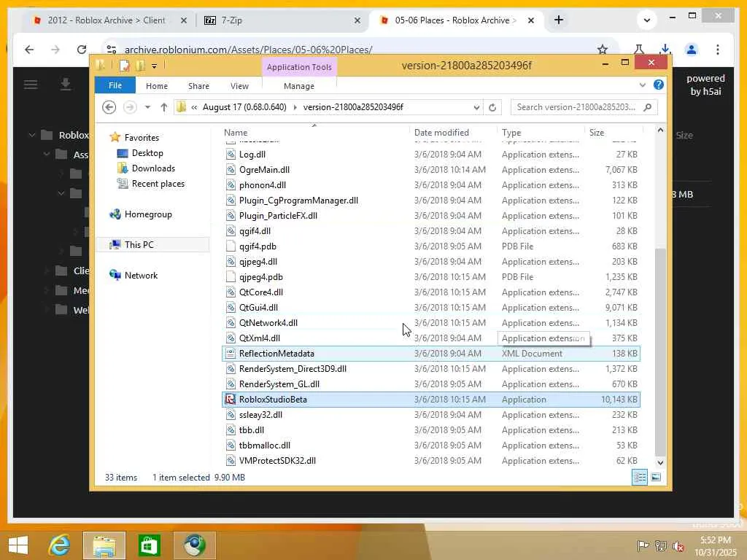Viewport: 747px width, 560px height.
Task: Go up one folder level in Explorer
Action: (164, 107)
